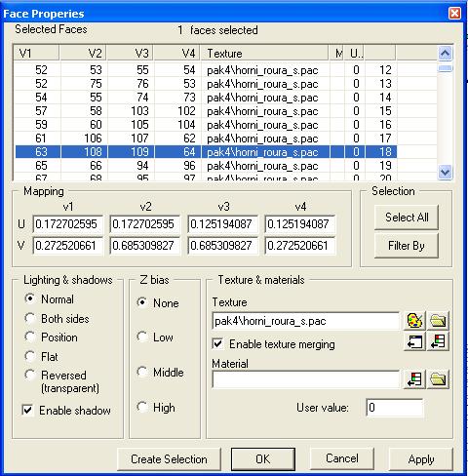Open the texture palette picker icon
The image size is (468, 476).
(414, 321)
